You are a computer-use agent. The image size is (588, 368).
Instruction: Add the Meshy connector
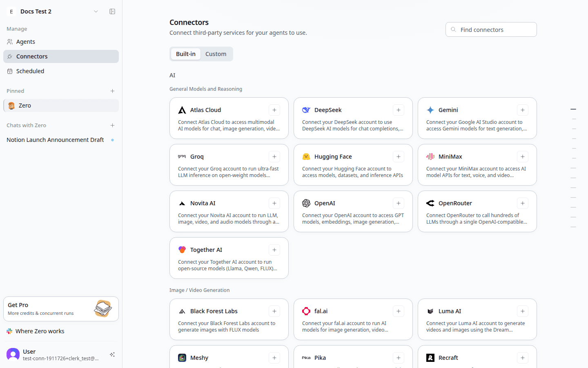tap(274, 358)
